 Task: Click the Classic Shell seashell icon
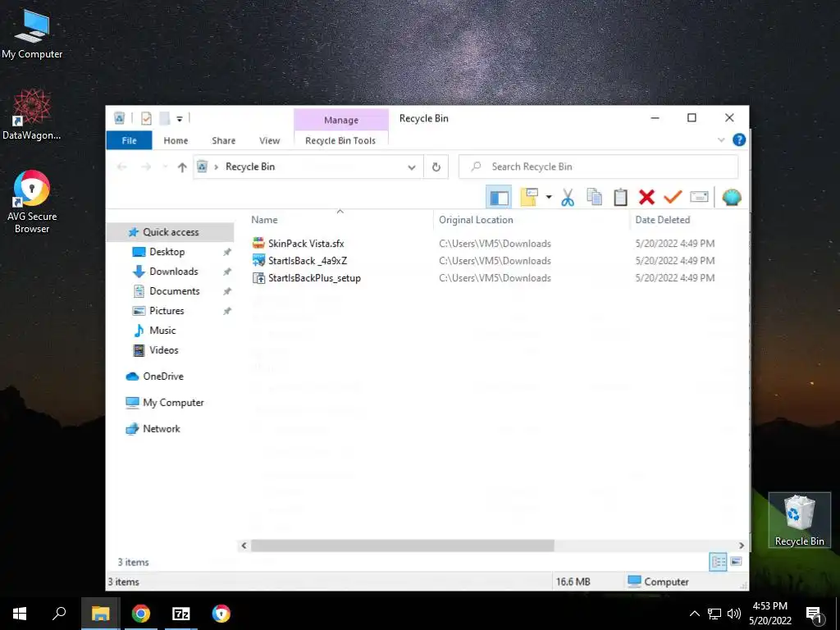(732, 197)
